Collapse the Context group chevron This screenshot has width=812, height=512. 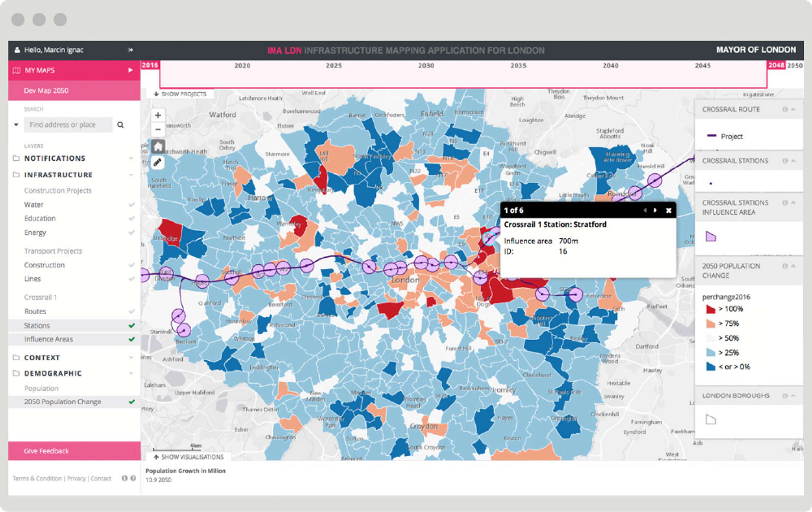coord(131,357)
